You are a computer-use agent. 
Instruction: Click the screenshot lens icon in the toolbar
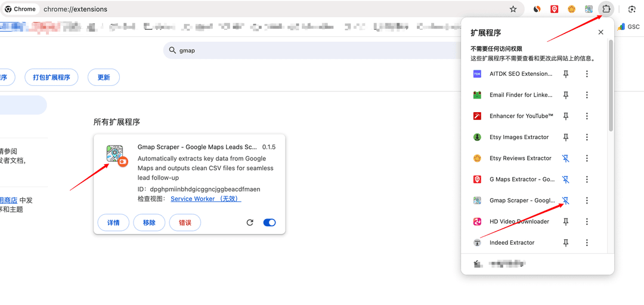click(631, 9)
